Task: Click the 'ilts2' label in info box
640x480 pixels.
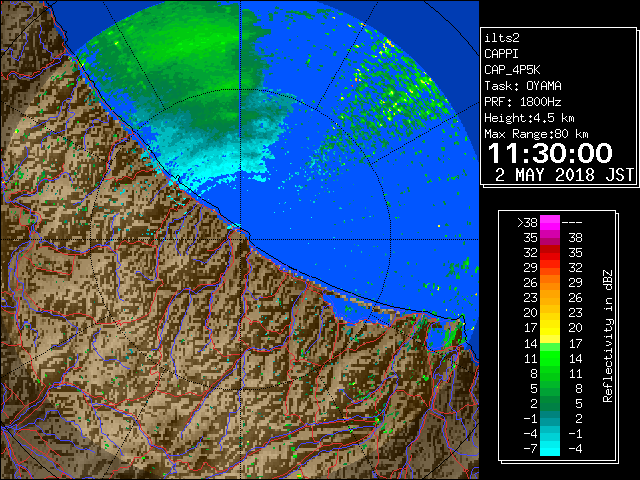Action: coord(502,38)
